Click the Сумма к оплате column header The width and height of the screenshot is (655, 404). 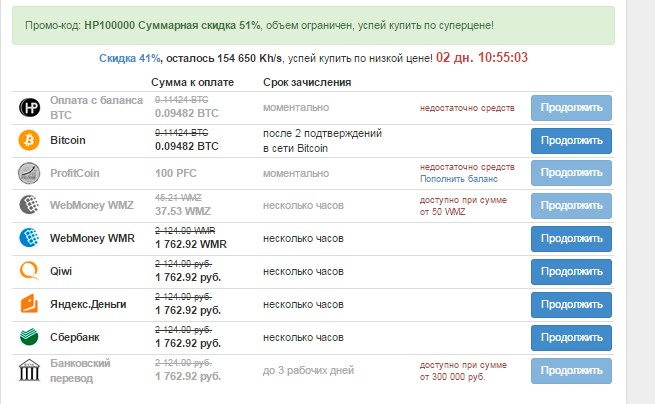point(193,82)
